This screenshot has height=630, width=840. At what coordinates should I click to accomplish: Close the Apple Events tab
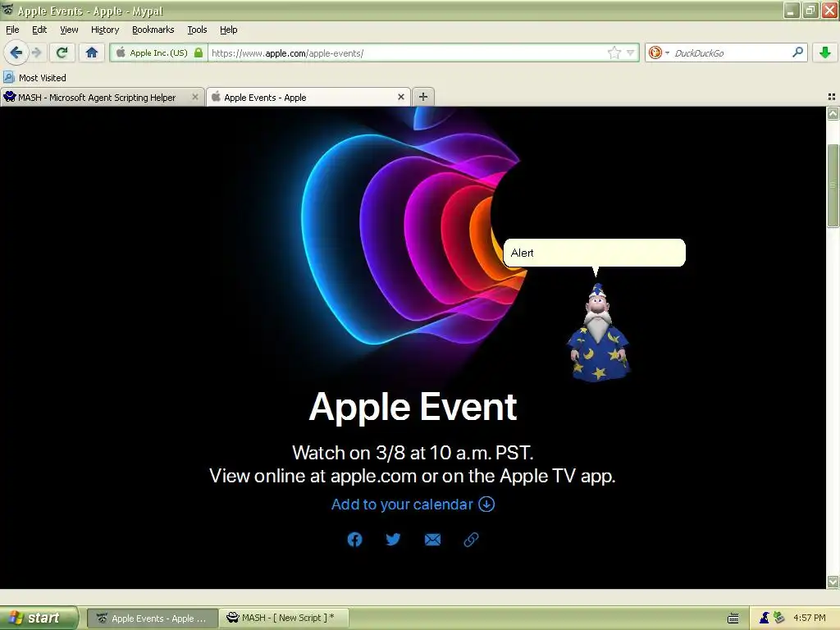point(400,97)
